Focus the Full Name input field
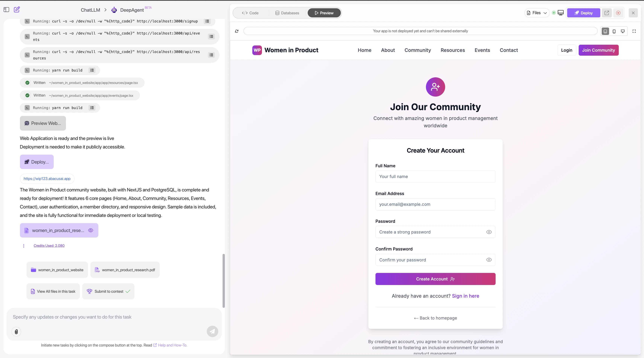 435,177
